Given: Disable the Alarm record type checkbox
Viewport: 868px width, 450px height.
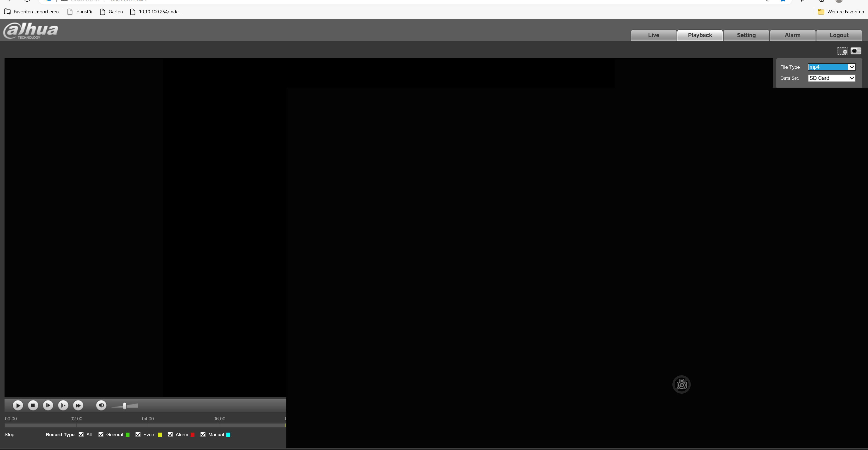Looking at the screenshot, I should pos(170,435).
